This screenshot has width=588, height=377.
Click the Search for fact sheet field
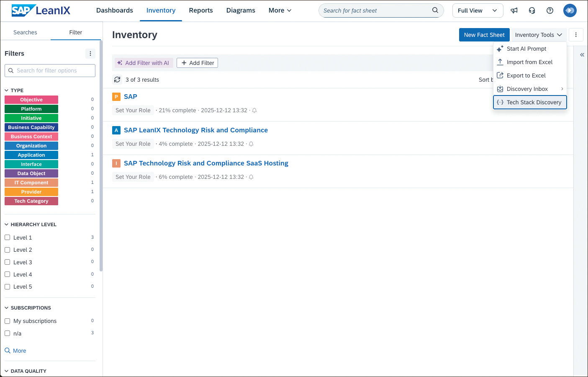381,10
